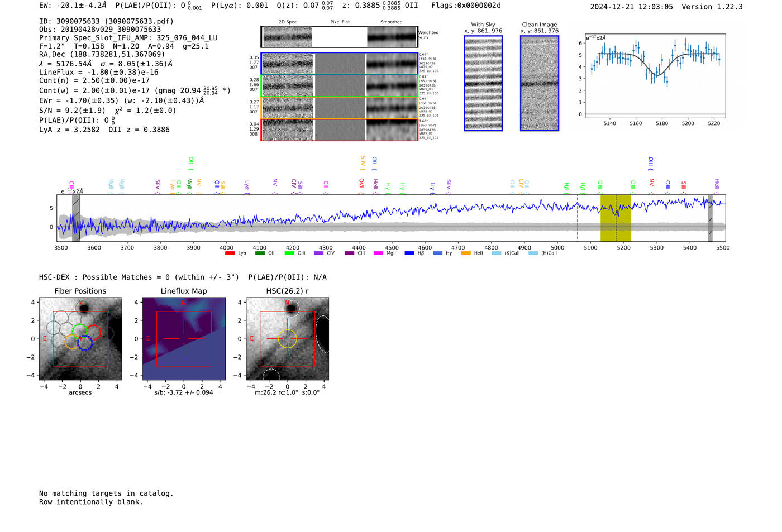This screenshot has height=532, width=782.
Task: Click the RA,Dec coordinates line
Action: coord(102,54)
